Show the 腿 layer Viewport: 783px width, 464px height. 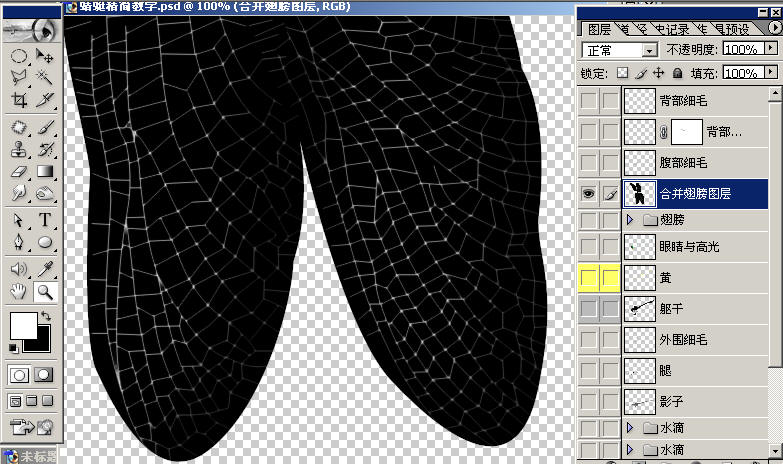point(589,370)
